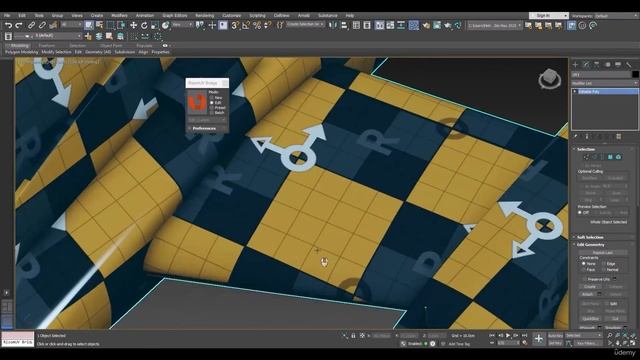Screen dimensions: 640x360
Task: Click the Auto Key button
Action: 555,336
